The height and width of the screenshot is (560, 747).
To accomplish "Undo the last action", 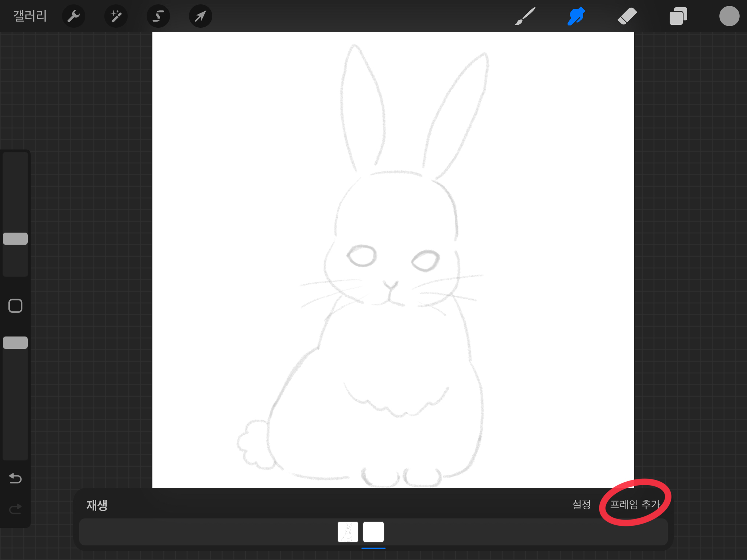I will pyautogui.click(x=15, y=478).
